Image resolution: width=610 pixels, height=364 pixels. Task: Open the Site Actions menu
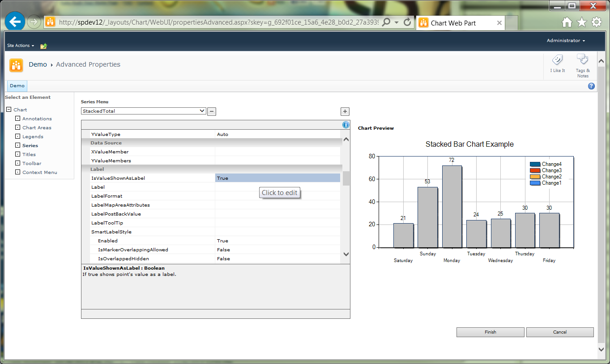21,46
